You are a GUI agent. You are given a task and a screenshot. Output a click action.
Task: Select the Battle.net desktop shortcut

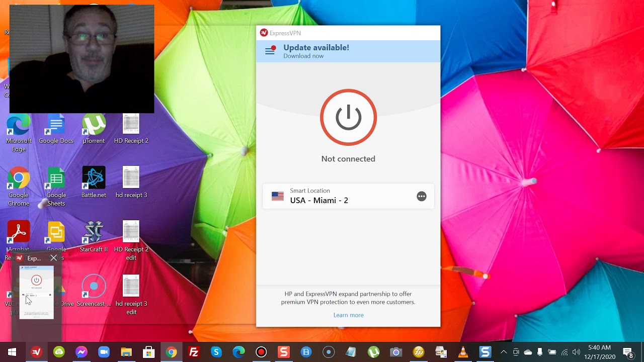point(94,183)
